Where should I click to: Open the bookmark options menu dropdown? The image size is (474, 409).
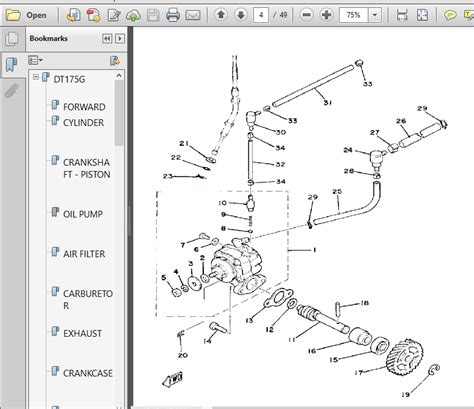(x=35, y=60)
